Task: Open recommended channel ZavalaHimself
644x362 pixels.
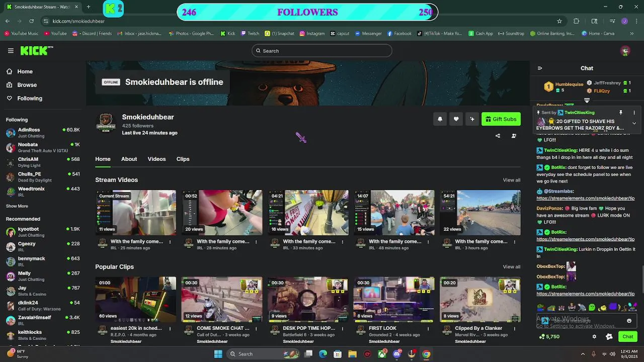Action: coord(43,320)
